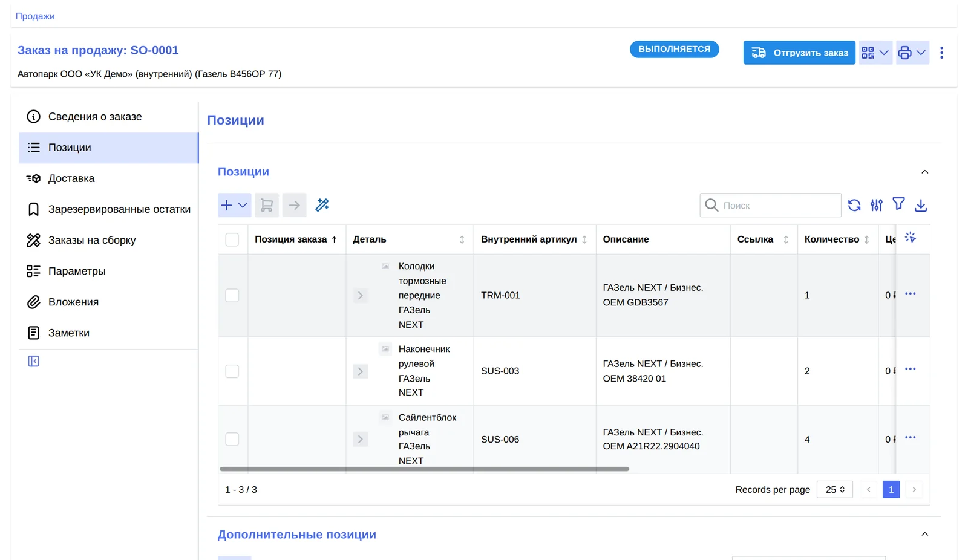Expand the Колодки тормозные row
Image resolution: width=968 pixels, height=560 pixels.
pos(361,295)
